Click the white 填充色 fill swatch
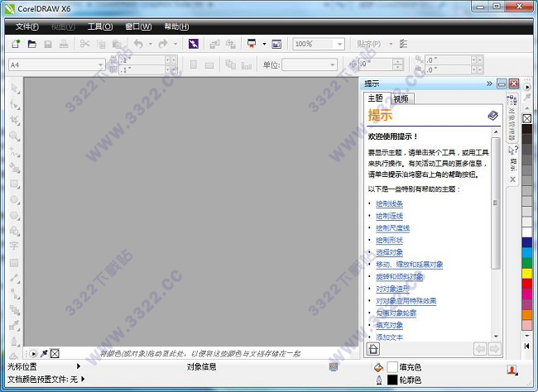Image resolution: width=538 pixels, height=392 pixels. click(391, 367)
